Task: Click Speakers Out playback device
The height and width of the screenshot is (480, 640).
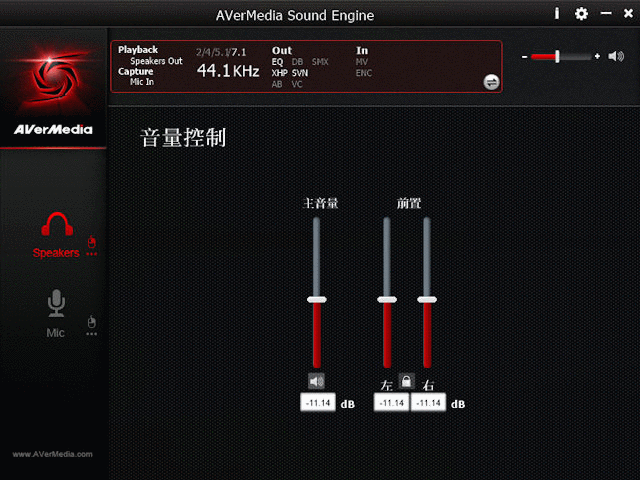Action: pyautogui.click(x=156, y=61)
